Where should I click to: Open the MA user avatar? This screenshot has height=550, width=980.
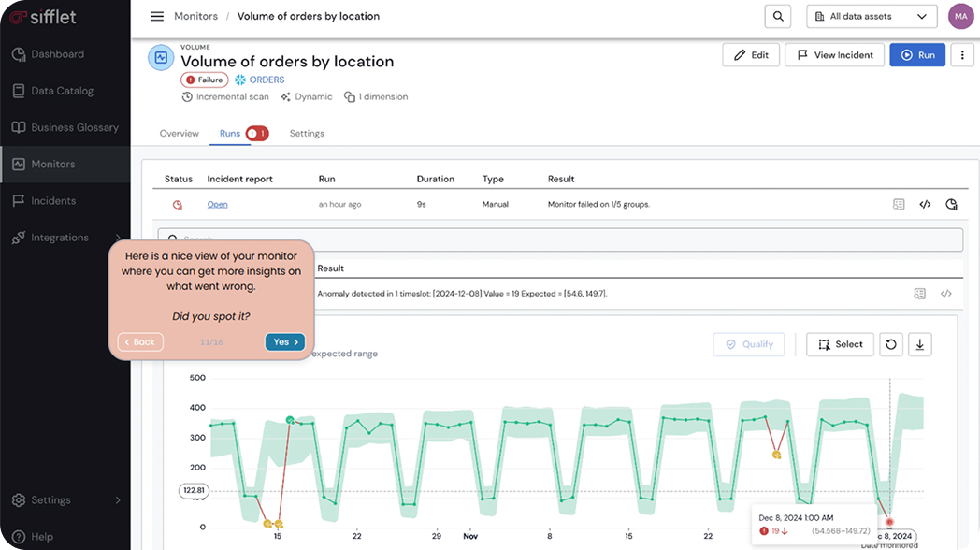960,16
